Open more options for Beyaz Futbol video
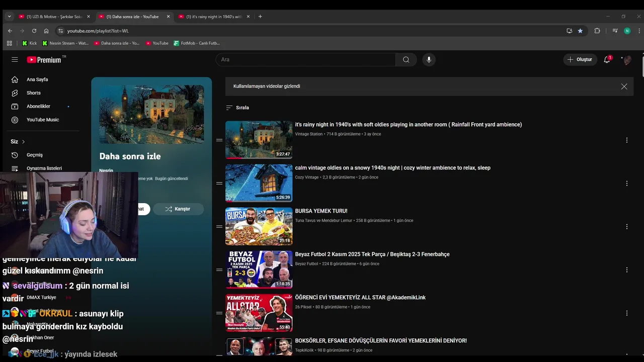The image size is (644, 362). 626,270
